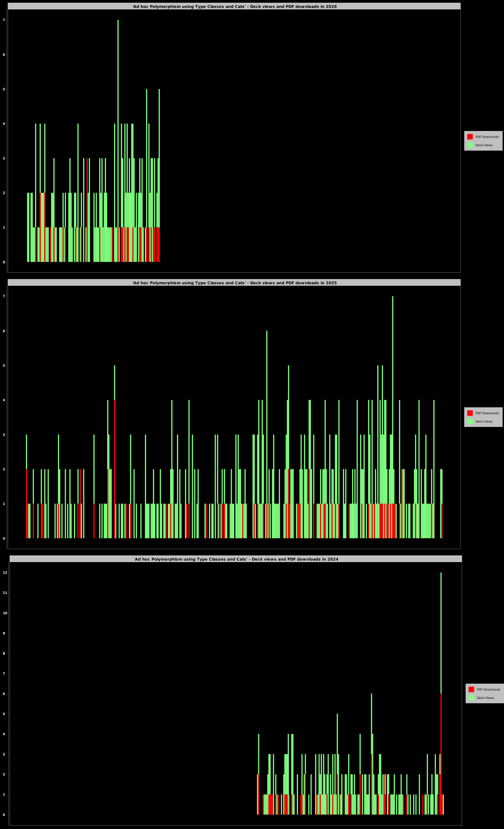Click the 2025 chart title bar
This screenshot has width=504, height=829.
[234, 283]
